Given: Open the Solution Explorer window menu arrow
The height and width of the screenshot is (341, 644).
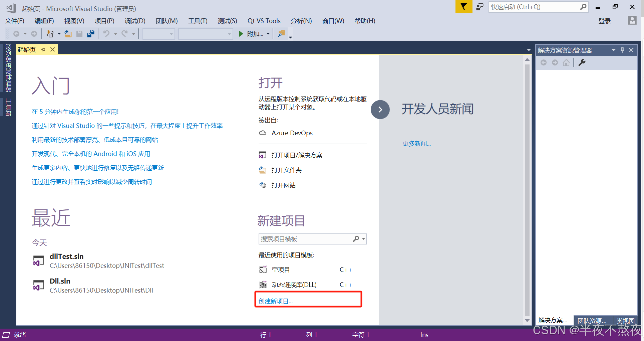Looking at the screenshot, I should [x=613, y=50].
